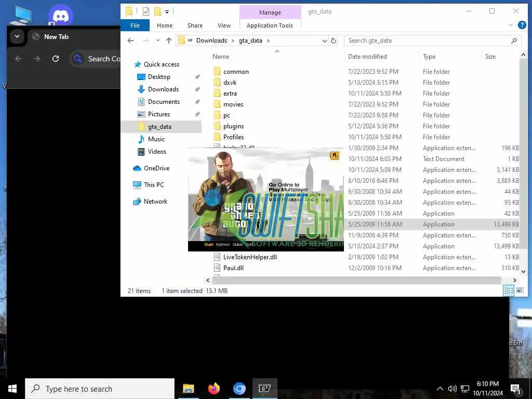
Task: Select the LiveTokenHelper.dll file
Action: click(250, 257)
